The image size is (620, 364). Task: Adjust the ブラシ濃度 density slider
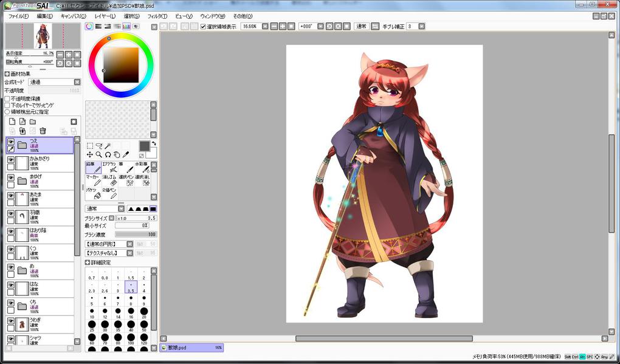(136, 235)
